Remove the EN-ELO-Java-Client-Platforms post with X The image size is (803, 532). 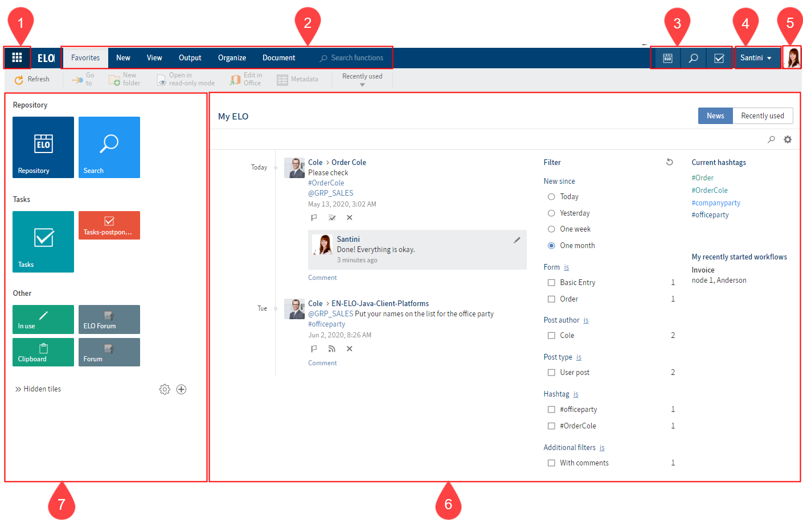(350, 349)
